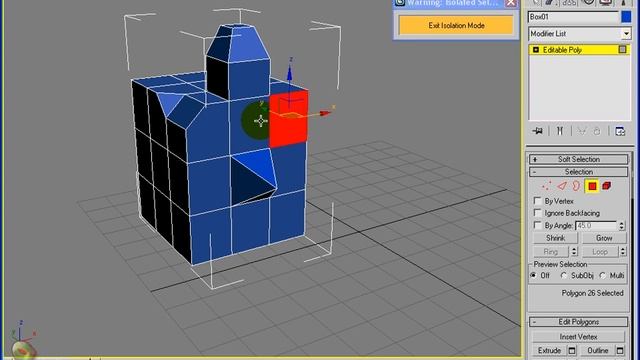Click the Ring button
The image size is (640, 360).
550,251
